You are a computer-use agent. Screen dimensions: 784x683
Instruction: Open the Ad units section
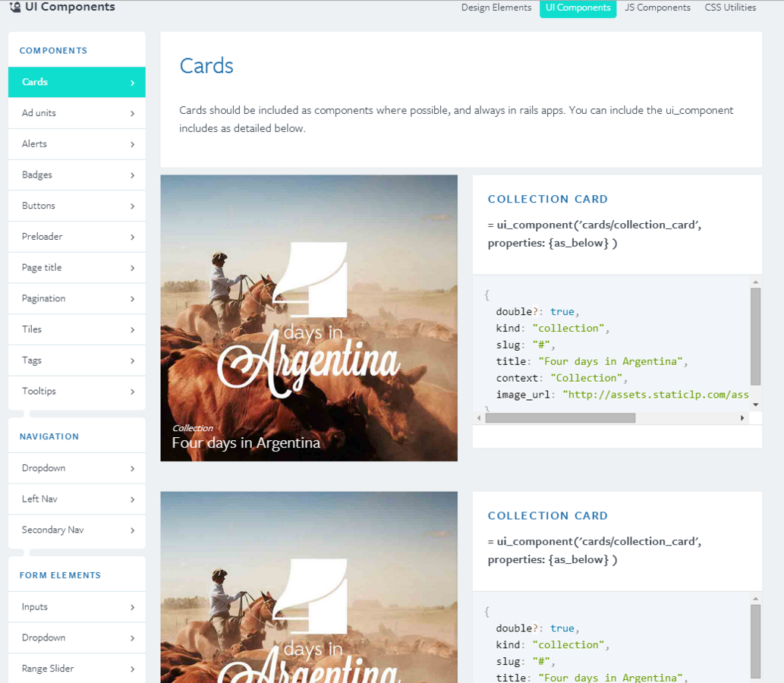[77, 113]
